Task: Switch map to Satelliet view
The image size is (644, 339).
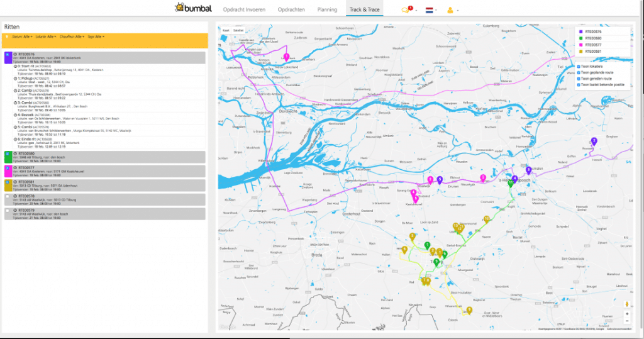Action: tap(239, 30)
